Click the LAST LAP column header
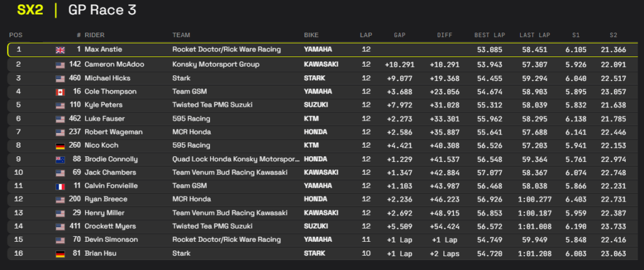The height and width of the screenshot is (270, 644). click(535, 35)
